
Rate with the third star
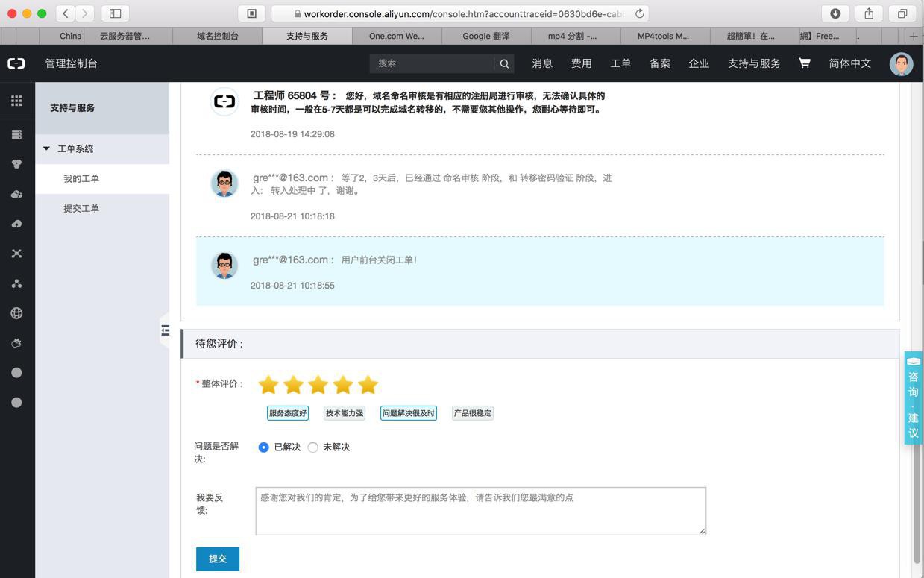(318, 385)
